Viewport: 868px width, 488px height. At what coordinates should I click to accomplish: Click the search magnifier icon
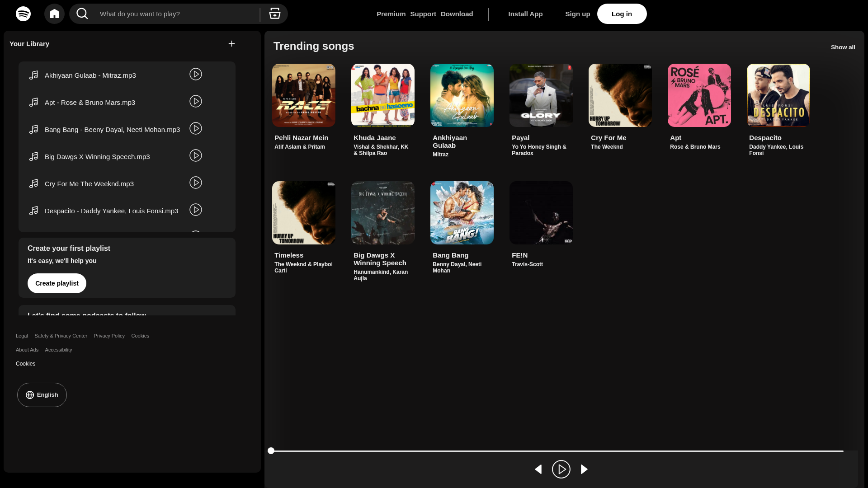tap(82, 14)
